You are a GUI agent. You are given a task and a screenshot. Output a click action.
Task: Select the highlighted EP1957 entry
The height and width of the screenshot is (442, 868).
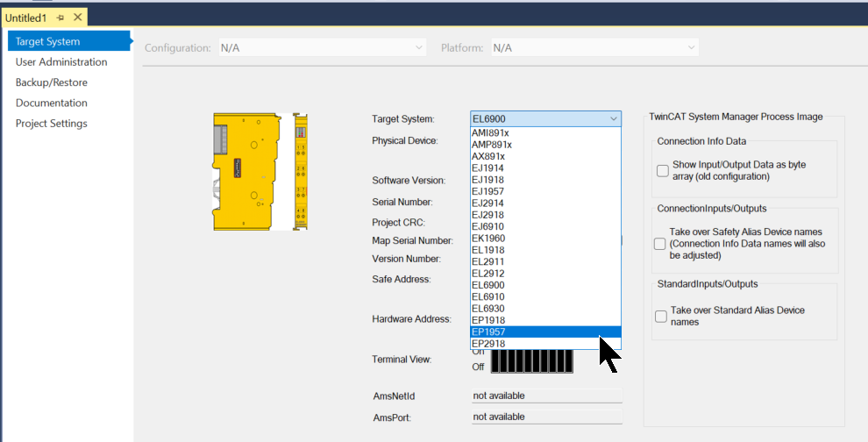tap(545, 331)
